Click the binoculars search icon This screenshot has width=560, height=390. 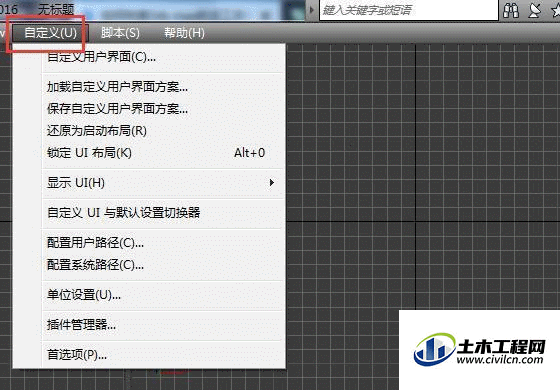pyautogui.click(x=511, y=10)
